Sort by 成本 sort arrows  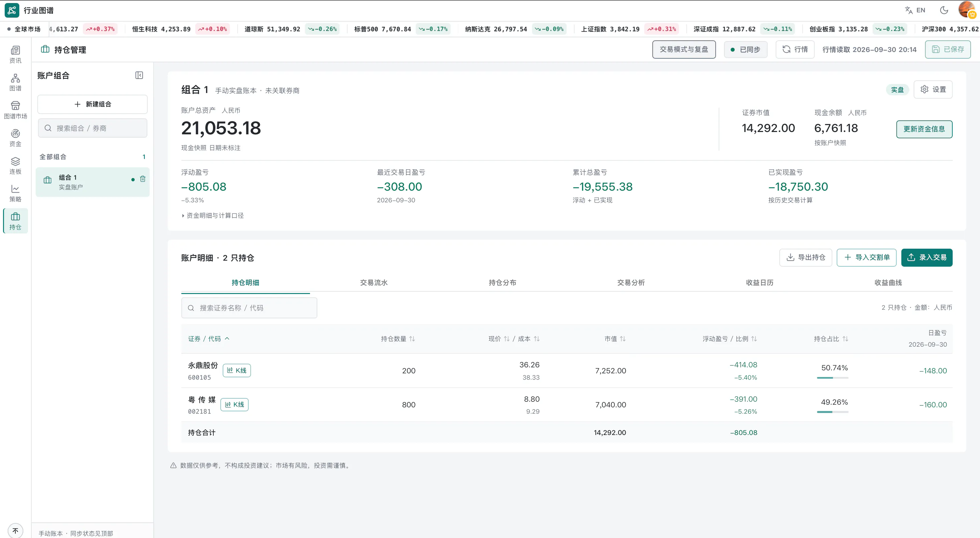536,339
